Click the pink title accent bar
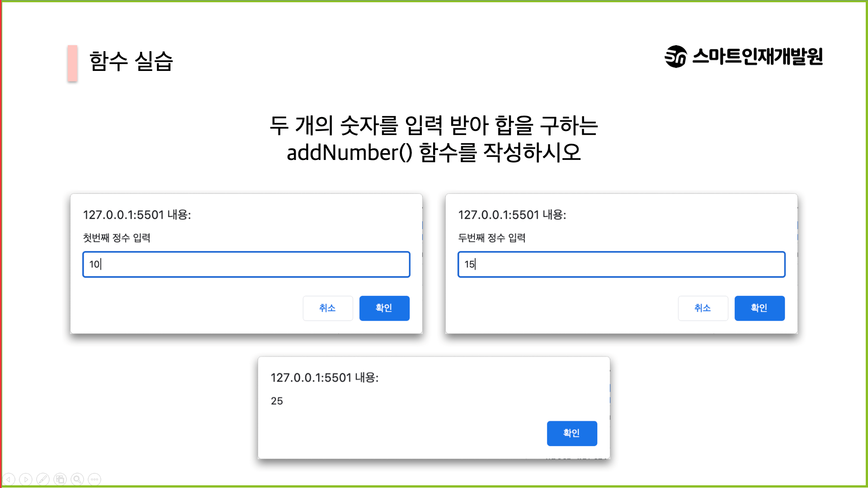Viewport: 868px width, 488px height. [x=72, y=63]
